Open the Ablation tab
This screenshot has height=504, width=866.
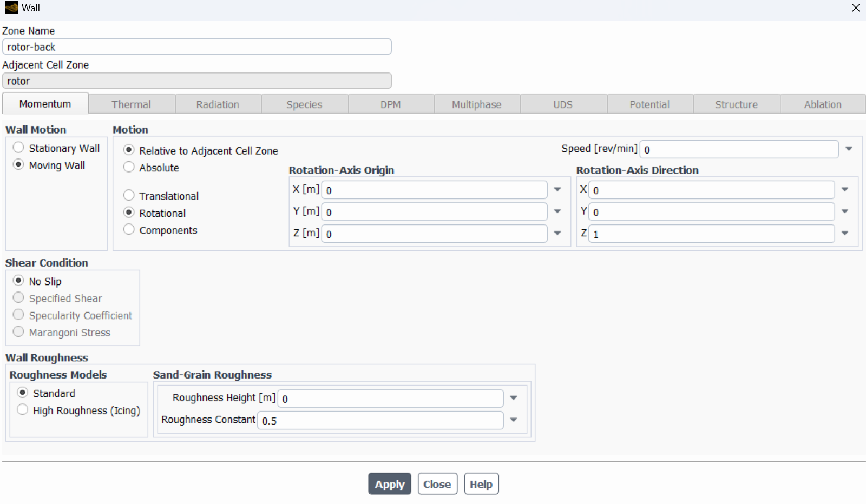click(823, 104)
